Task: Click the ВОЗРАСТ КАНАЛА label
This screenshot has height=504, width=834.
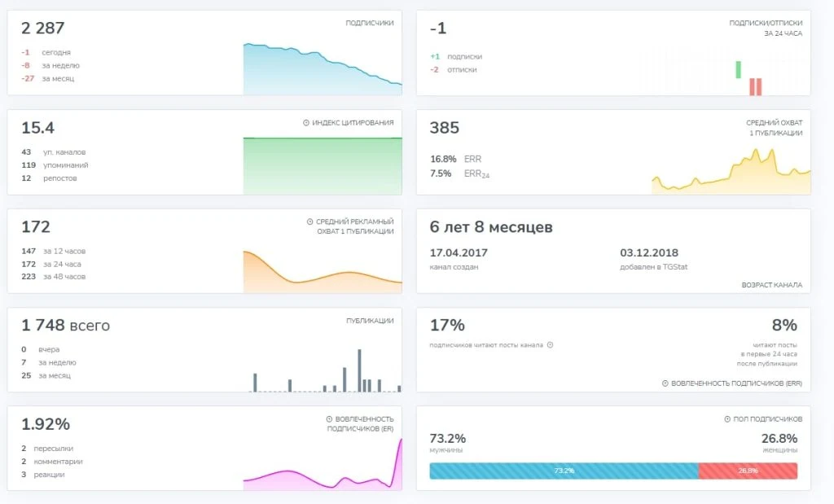Action: 772,285
